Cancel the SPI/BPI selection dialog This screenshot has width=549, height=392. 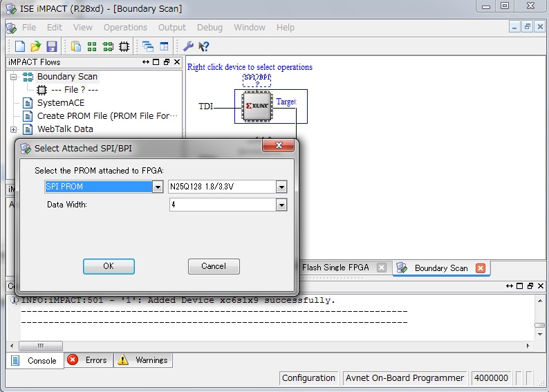(x=214, y=266)
